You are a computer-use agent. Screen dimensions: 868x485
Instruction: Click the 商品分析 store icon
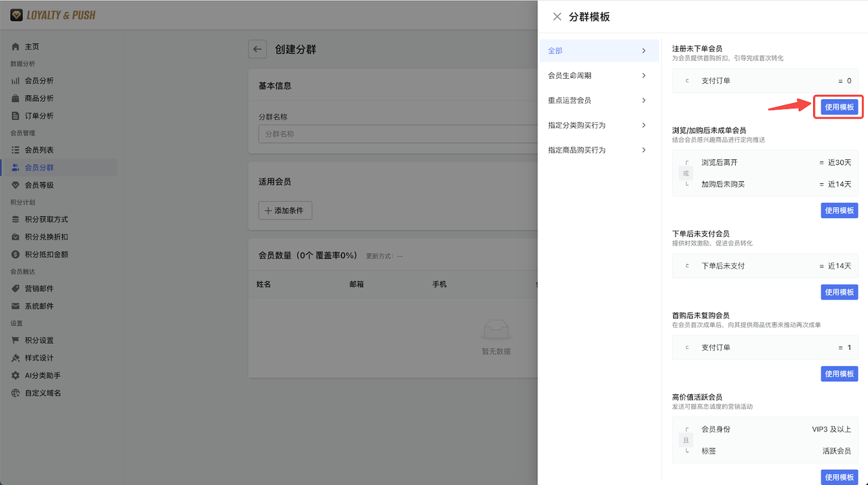click(x=16, y=98)
